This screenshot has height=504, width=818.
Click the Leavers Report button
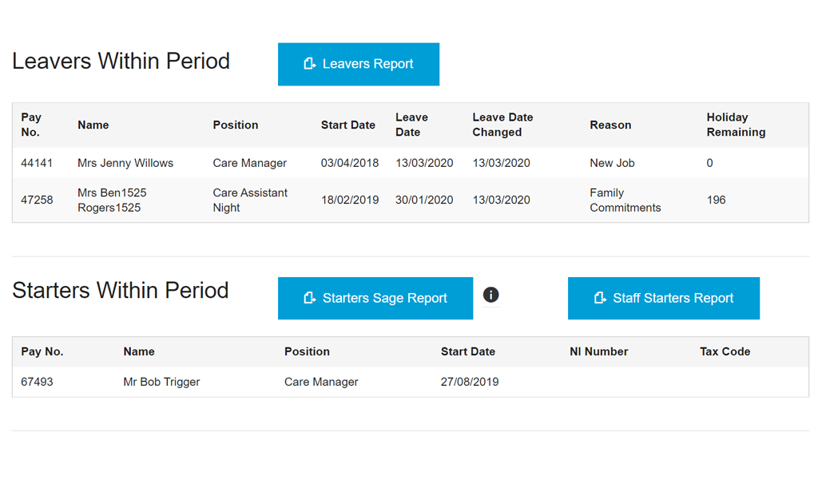(x=358, y=64)
